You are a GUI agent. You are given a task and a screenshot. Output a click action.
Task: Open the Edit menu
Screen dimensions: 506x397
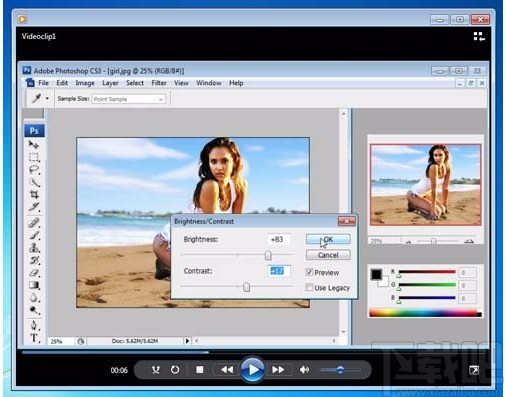[x=62, y=83]
